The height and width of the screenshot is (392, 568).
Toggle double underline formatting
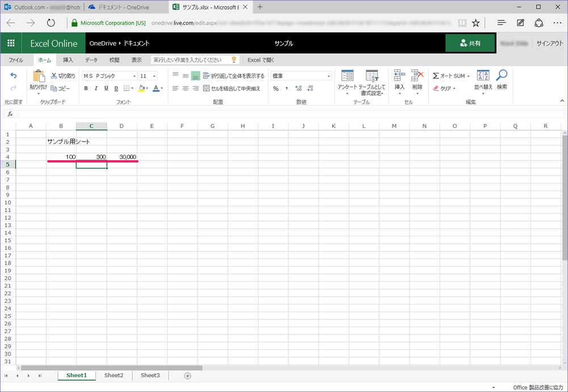(x=116, y=88)
